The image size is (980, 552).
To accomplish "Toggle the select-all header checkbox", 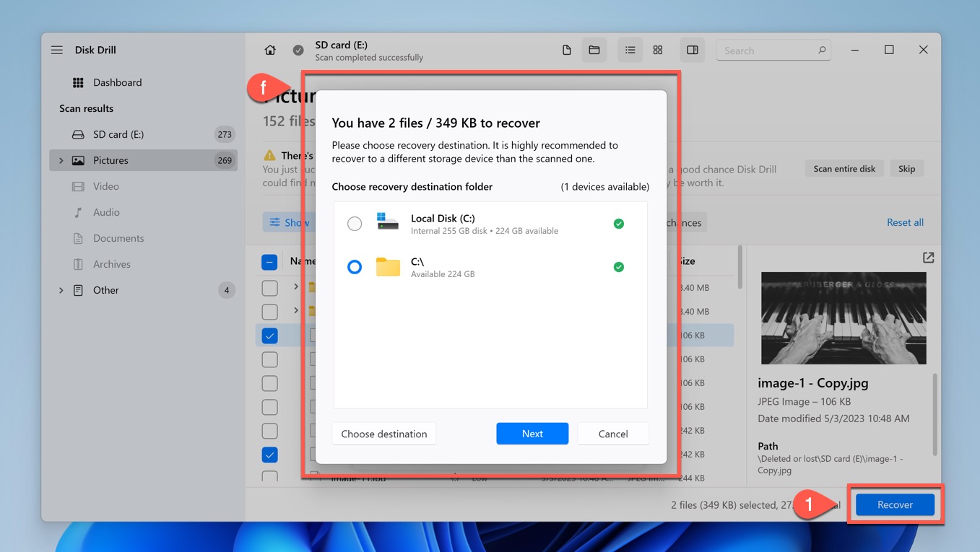I will (269, 262).
